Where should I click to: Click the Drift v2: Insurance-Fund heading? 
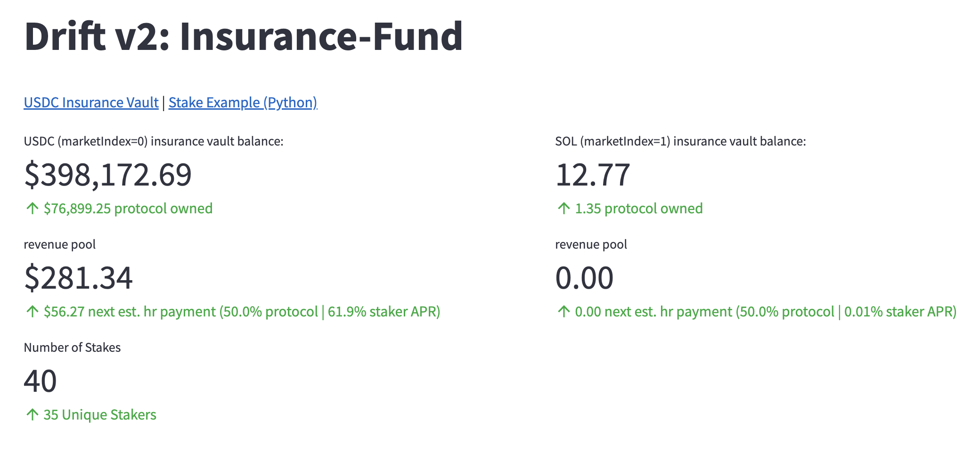(x=244, y=37)
